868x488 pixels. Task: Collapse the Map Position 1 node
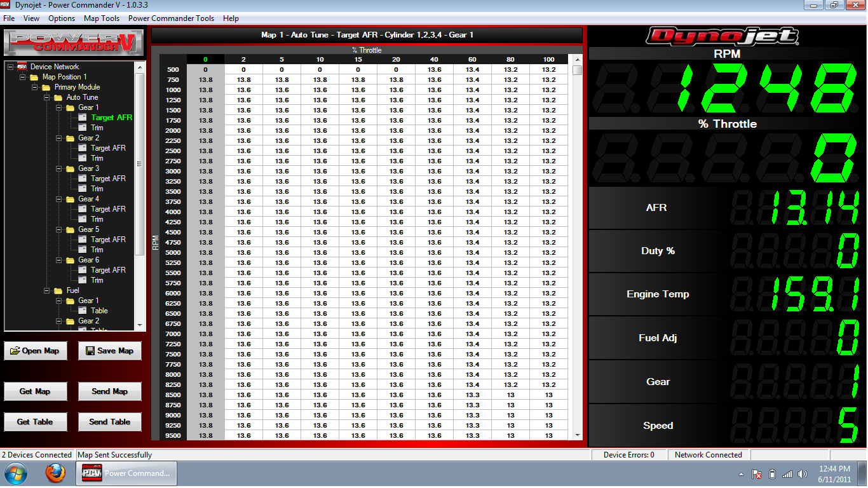pos(22,77)
